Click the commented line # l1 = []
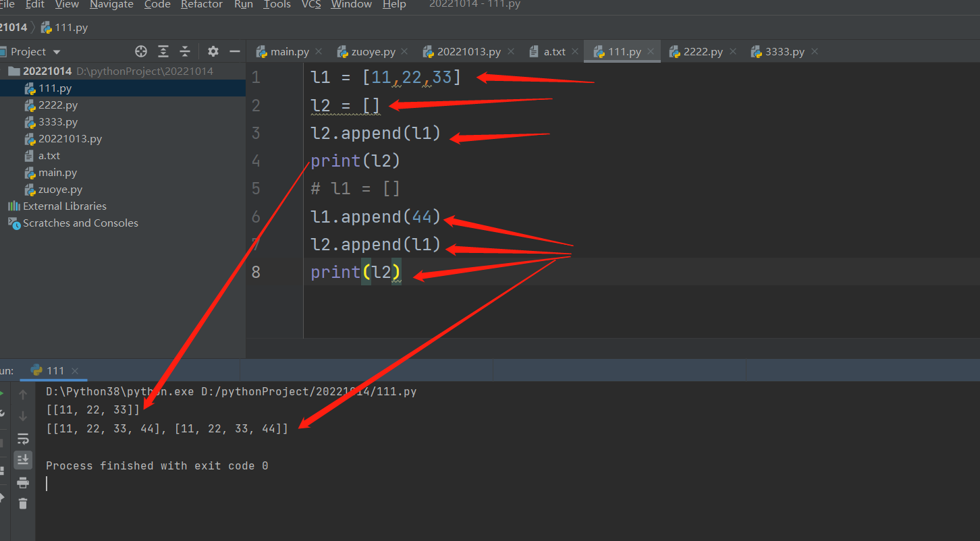This screenshot has height=541, width=980. (356, 189)
